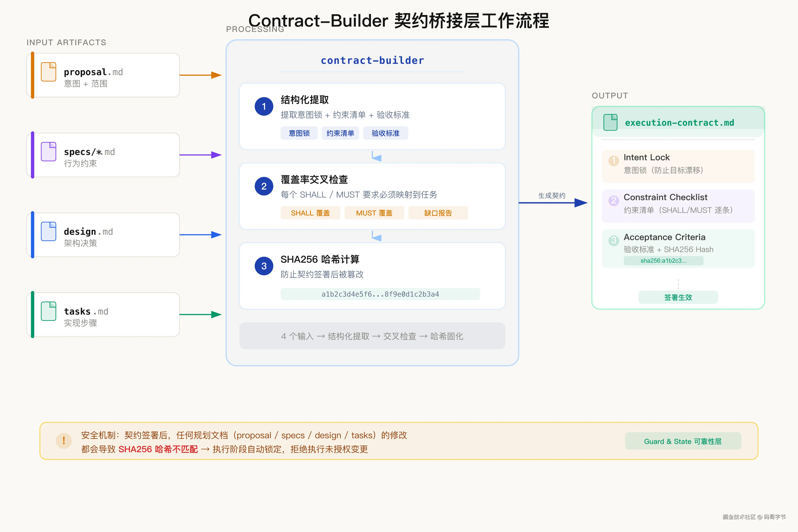Click the sha256:a1b2c3... hash chip
The image size is (798, 532).
click(x=663, y=261)
